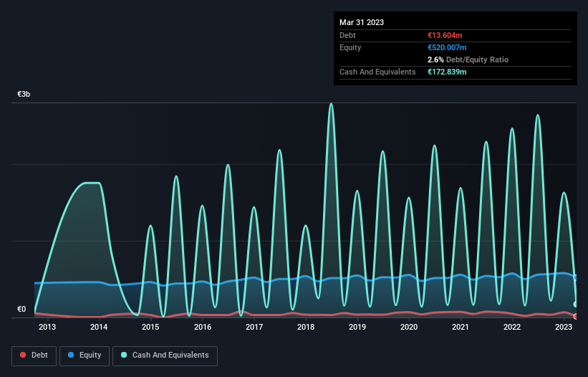Select the 2014 x-axis label
Image resolution: width=588 pixels, height=377 pixels.
click(x=99, y=327)
